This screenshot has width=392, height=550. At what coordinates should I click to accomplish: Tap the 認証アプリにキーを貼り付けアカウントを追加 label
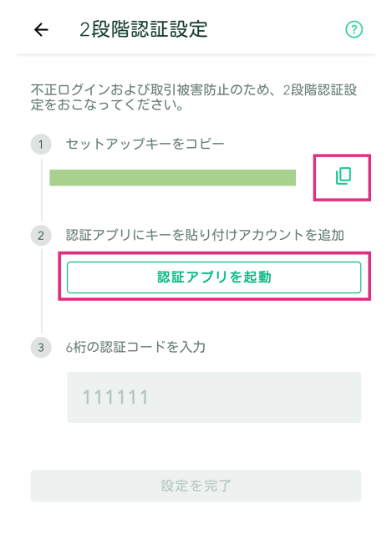click(205, 236)
